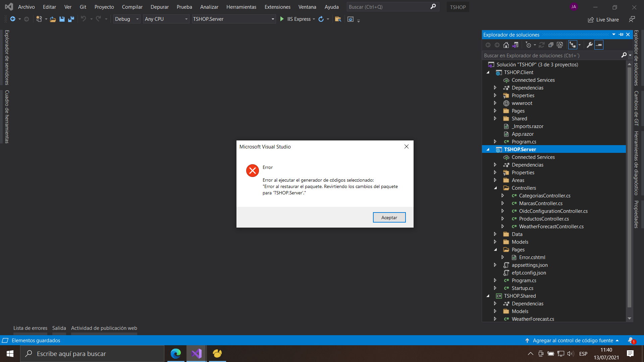This screenshot has width=644, height=362.
Task: Expand the Areas folder node
Action: pyautogui.click(x=495, y=180)
